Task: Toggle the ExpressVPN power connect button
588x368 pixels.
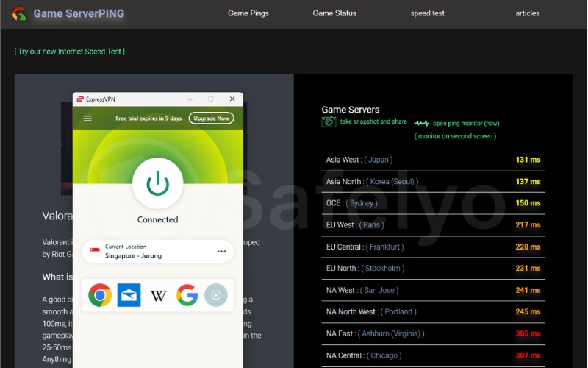Action: click(x=158, y=183)
